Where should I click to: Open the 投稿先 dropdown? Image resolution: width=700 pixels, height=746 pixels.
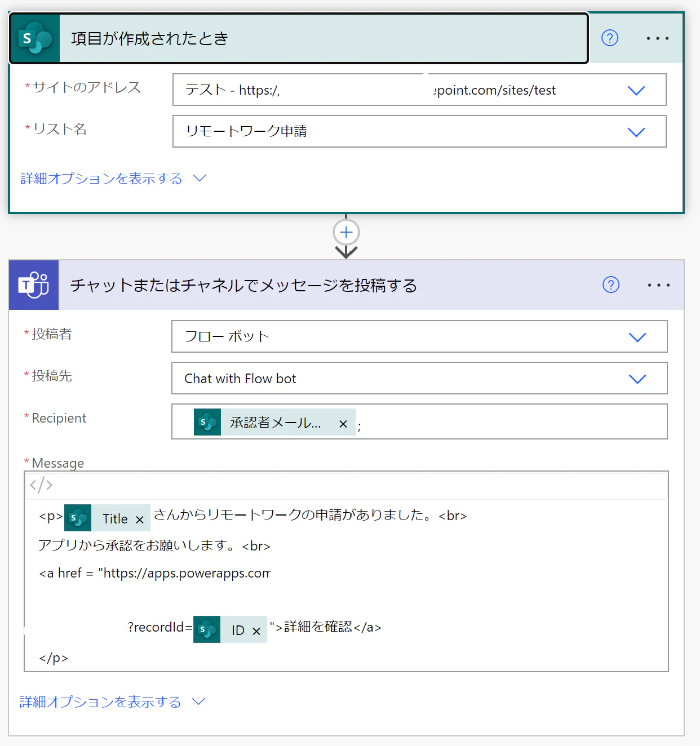point(419,378)
